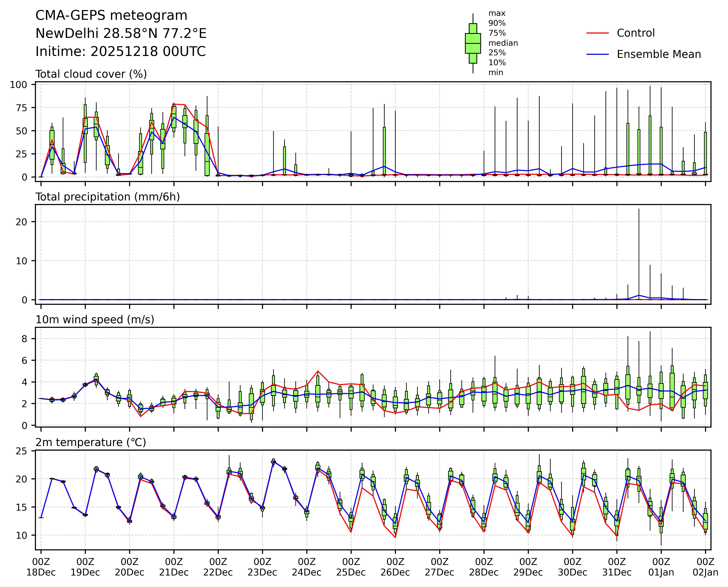Click the 00Z 21Dec axis label
The image size is (728, 587).
pyautogui.click(x=174, y=567)
